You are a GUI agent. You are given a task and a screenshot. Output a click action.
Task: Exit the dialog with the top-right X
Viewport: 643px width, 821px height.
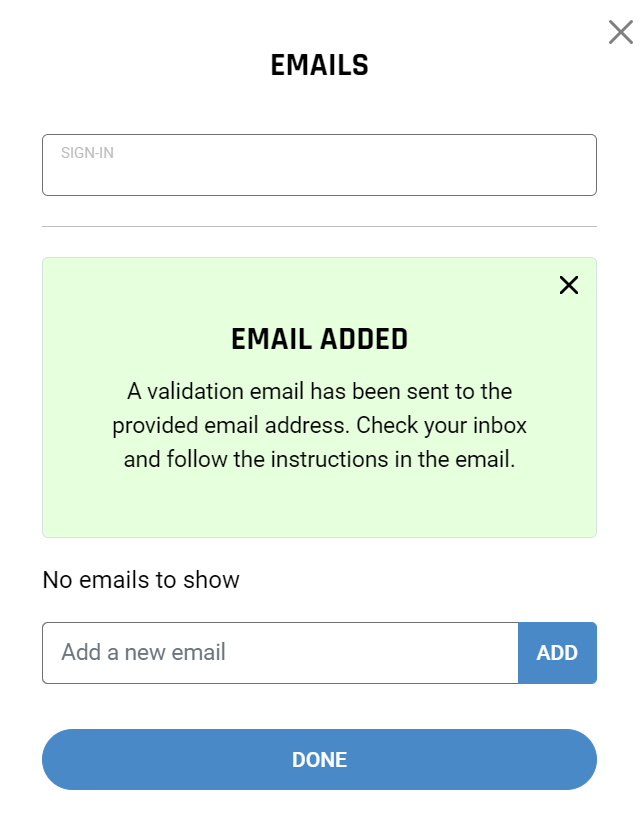pyautogui.click(x=619, y=31)
